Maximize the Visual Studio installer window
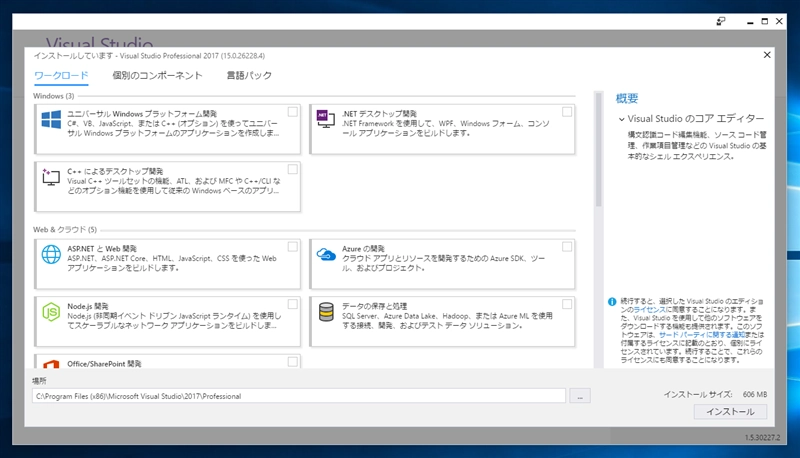 coord(764,21)
